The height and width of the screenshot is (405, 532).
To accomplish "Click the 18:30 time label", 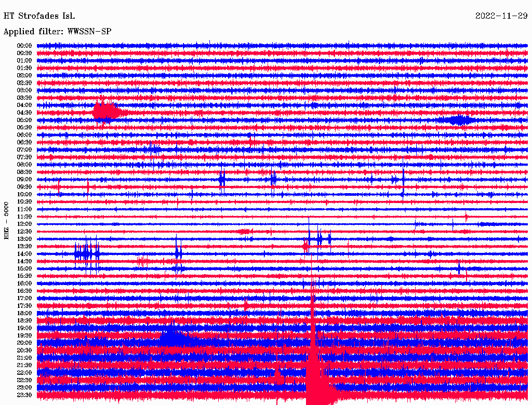I will tap(24, 320).
